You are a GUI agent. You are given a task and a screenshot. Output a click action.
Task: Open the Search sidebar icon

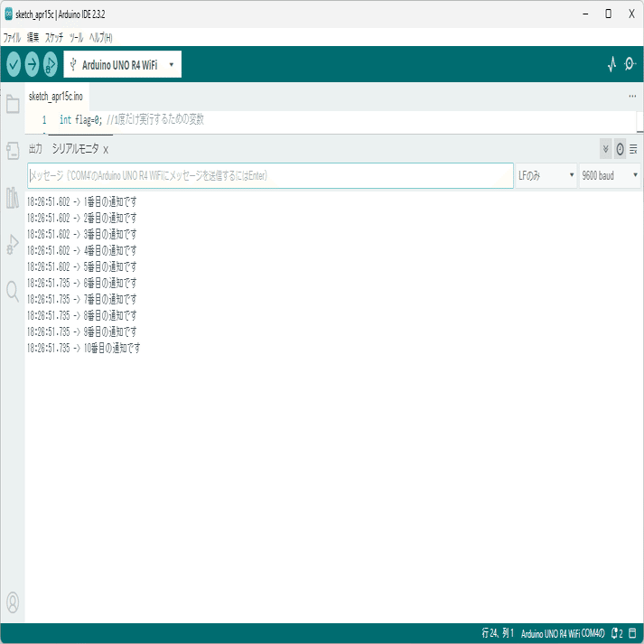(13, 292)
